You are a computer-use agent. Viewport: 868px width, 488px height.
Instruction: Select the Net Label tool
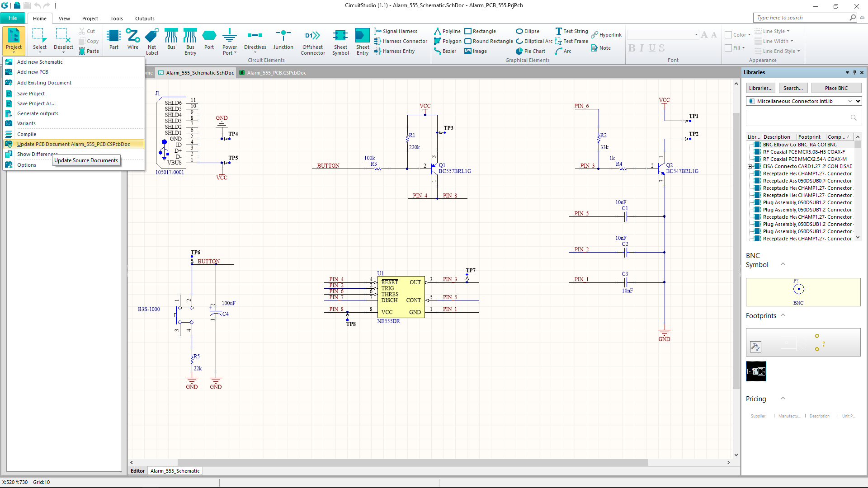(x=152, y=41)
